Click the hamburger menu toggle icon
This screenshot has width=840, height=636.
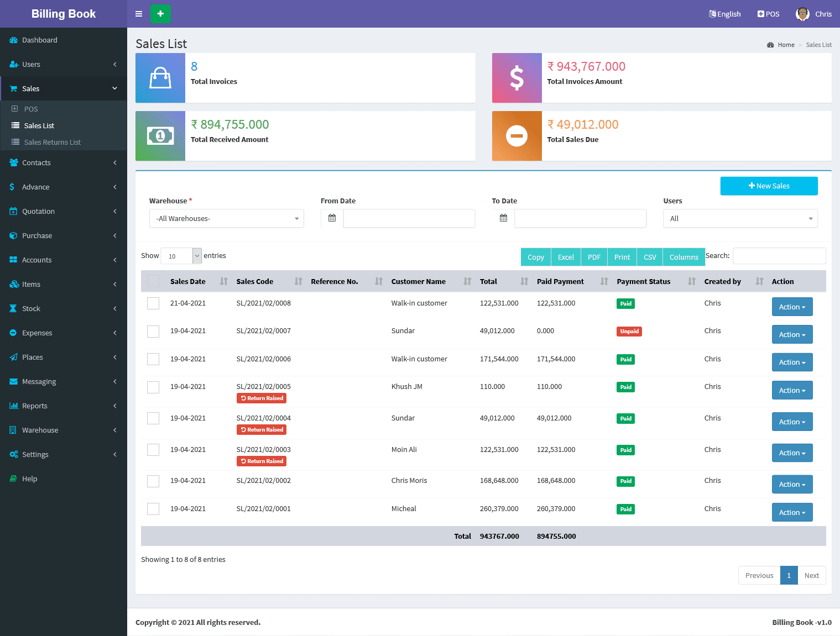tap(139, 14)
